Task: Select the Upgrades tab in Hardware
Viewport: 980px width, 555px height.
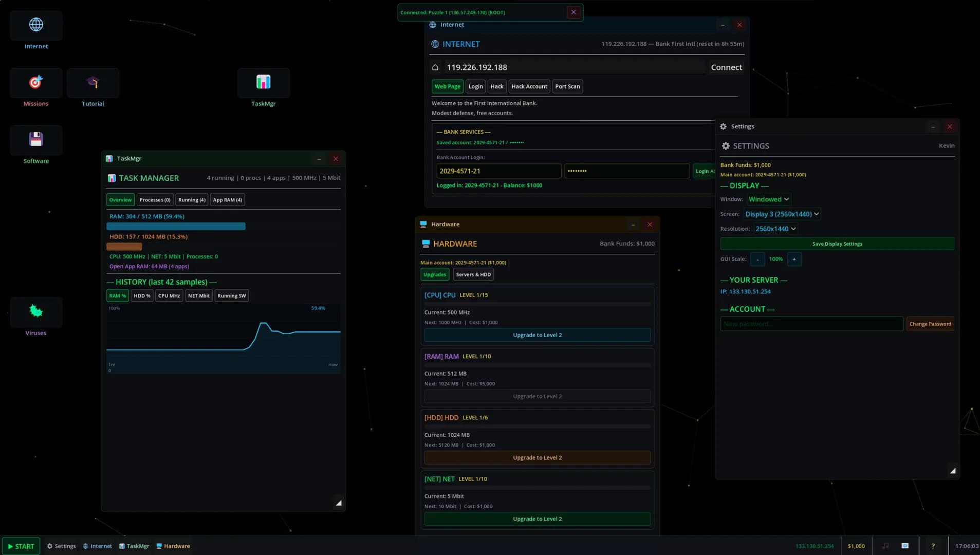Action: point(435,274)
